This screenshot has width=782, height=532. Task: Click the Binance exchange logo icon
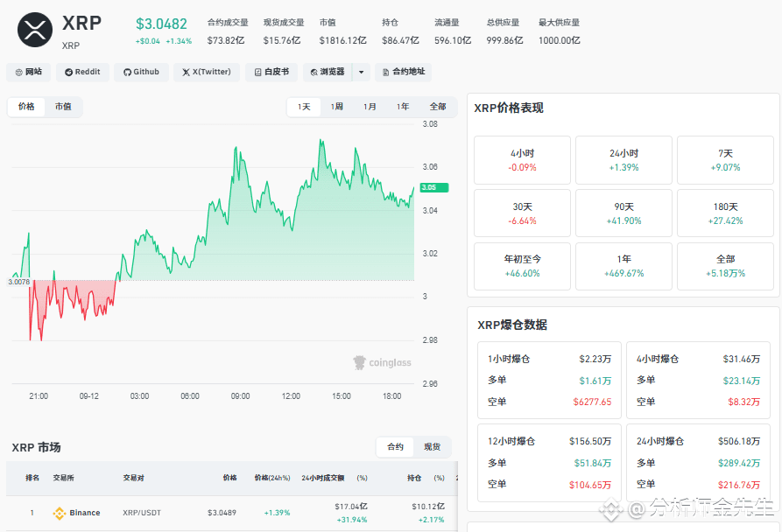tap(60, 513)
